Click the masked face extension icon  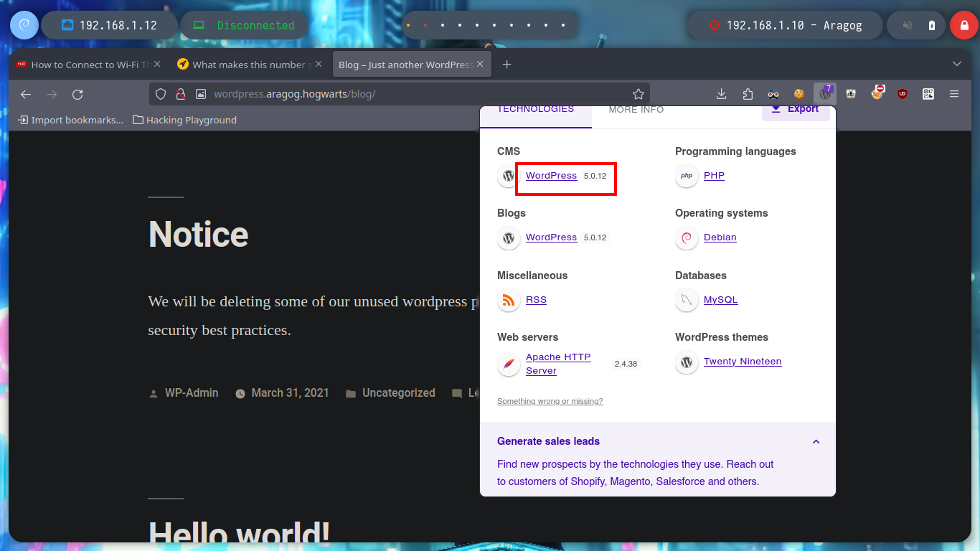coord(773,94)
